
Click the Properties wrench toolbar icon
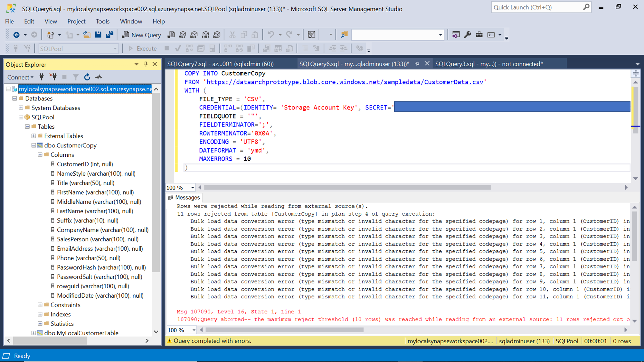click(x=468, y=35)
